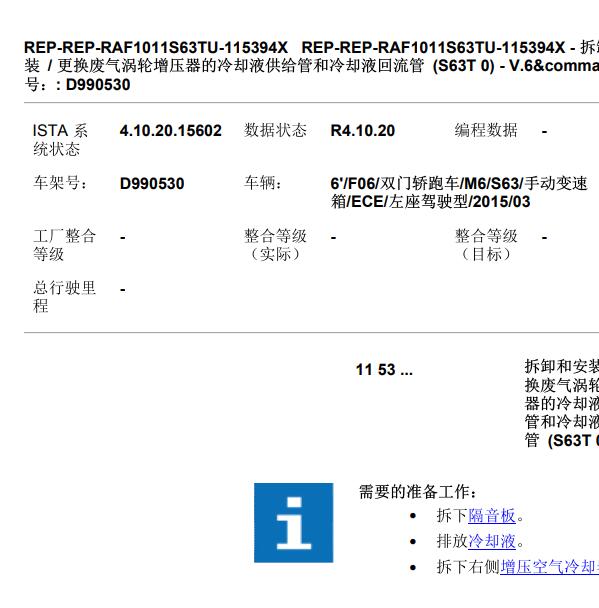Image resolution: width=599 pixels, height=608 pixels.
Task: Click the 车架号 label
Action: [60, 183]
